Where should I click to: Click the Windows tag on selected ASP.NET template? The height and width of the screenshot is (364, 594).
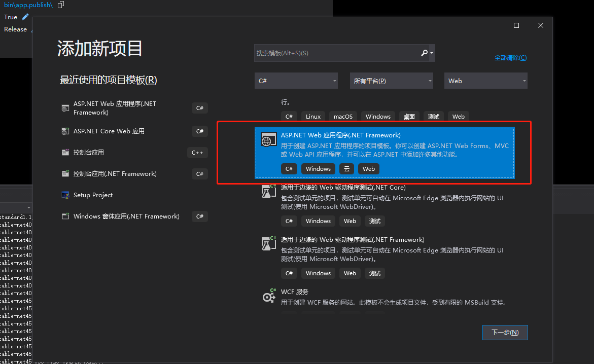318,168
